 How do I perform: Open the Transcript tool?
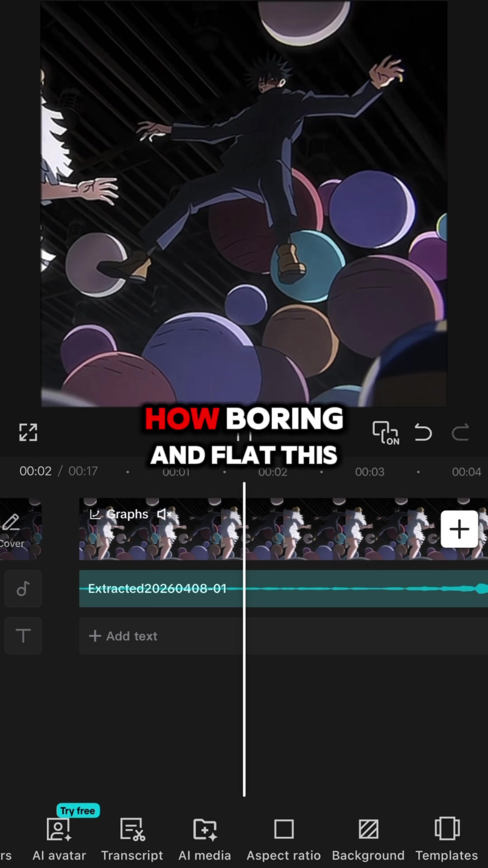132,839
